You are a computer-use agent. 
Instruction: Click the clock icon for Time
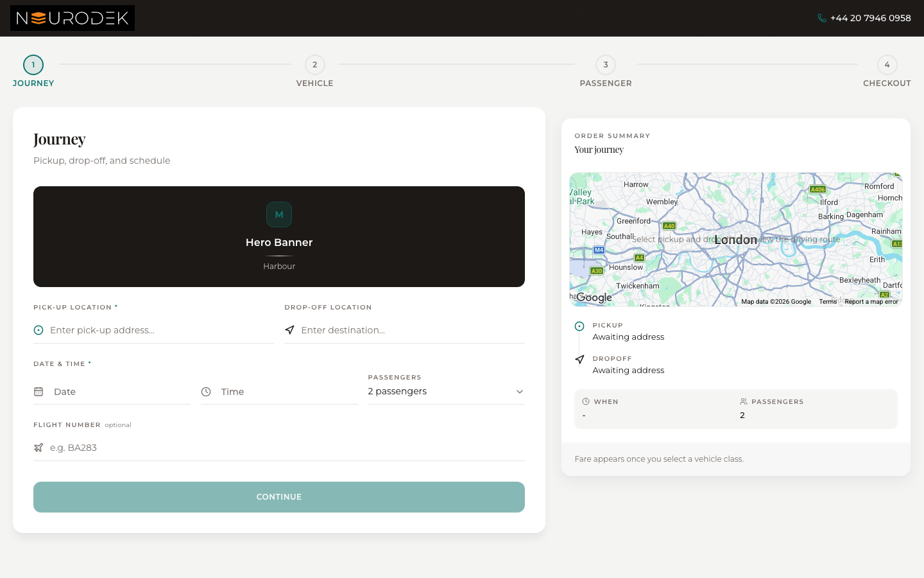pos(206,392)
